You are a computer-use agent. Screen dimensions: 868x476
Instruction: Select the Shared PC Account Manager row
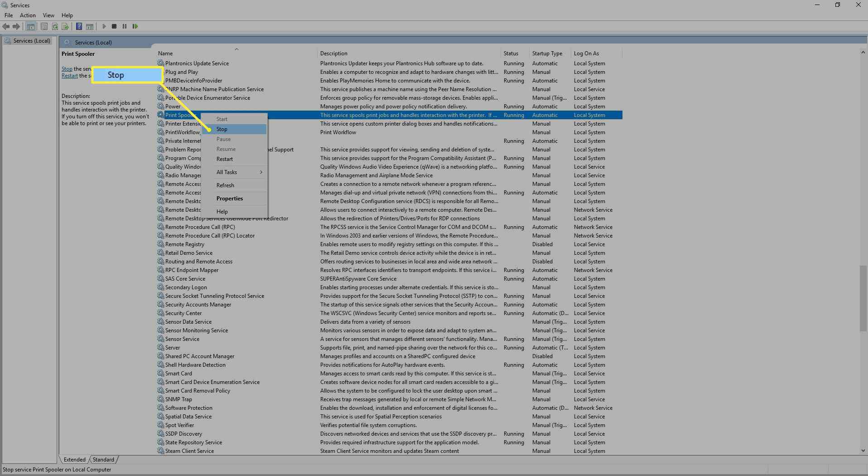coord(389,356)
